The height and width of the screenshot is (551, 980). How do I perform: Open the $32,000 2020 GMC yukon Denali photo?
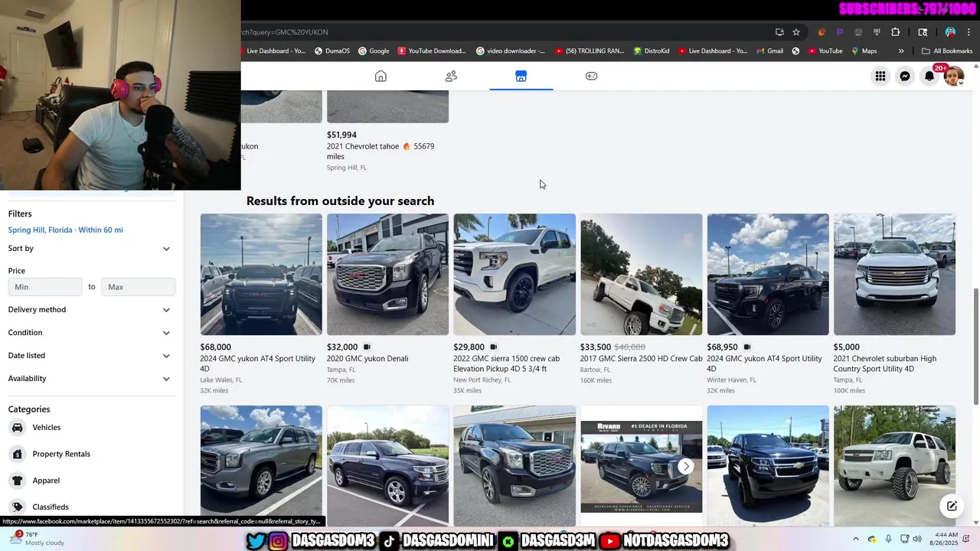[x=387, y=274]
